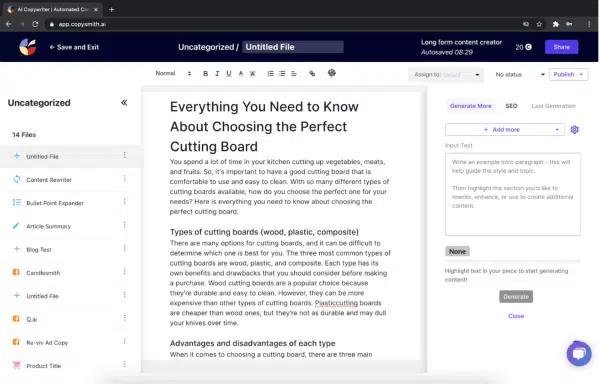Image resolution: width=600 pixels, height=384 pixels.
Task: Open the Assign to dropdown
Action: click(446, 75)
